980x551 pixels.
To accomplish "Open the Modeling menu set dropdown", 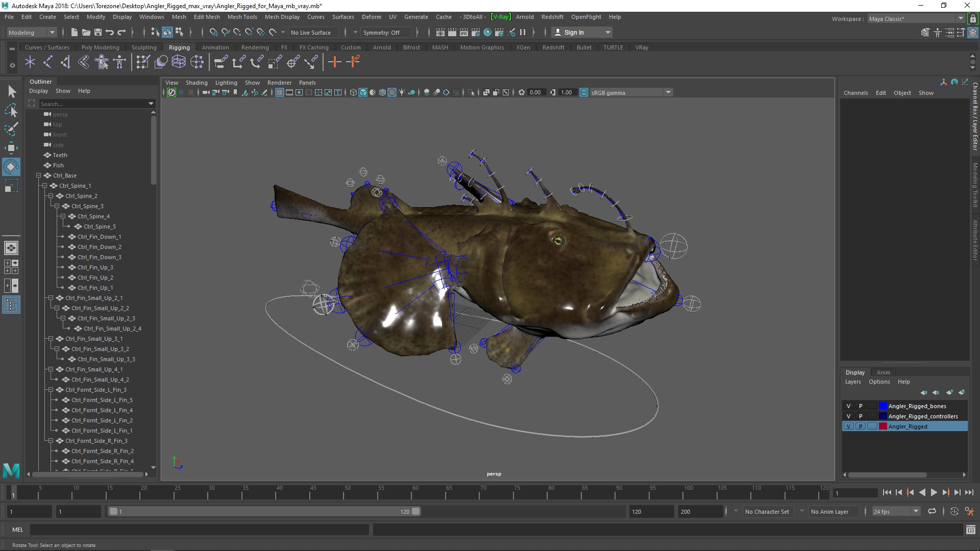I will 32,32.
